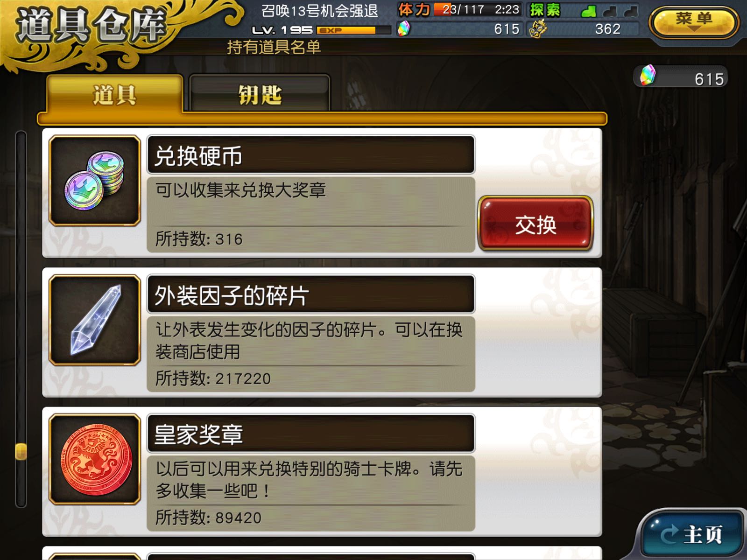Click the red royal medal icon
The image size is (747, 560).
[95, 459]
